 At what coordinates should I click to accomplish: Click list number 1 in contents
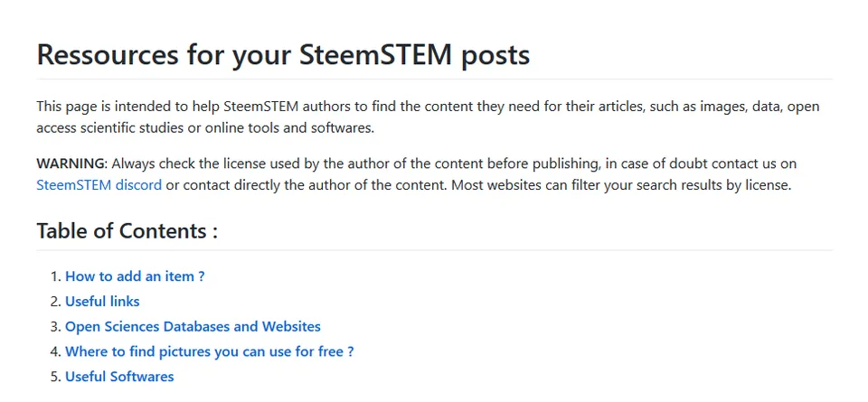pyautogui.click(x=55, y=276)
